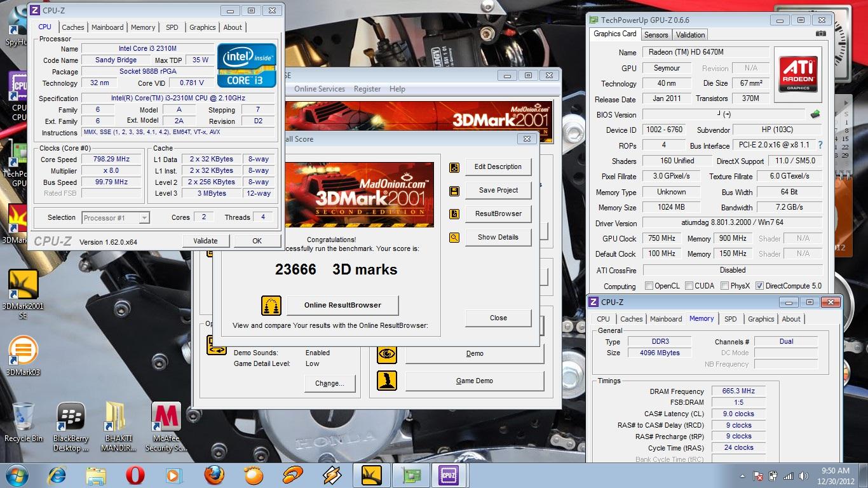Select the Graphics tab in lower CPU-Z window
The height and width of the screenshot is (488, 868).
pyautogui.click(x=761, y=319)
